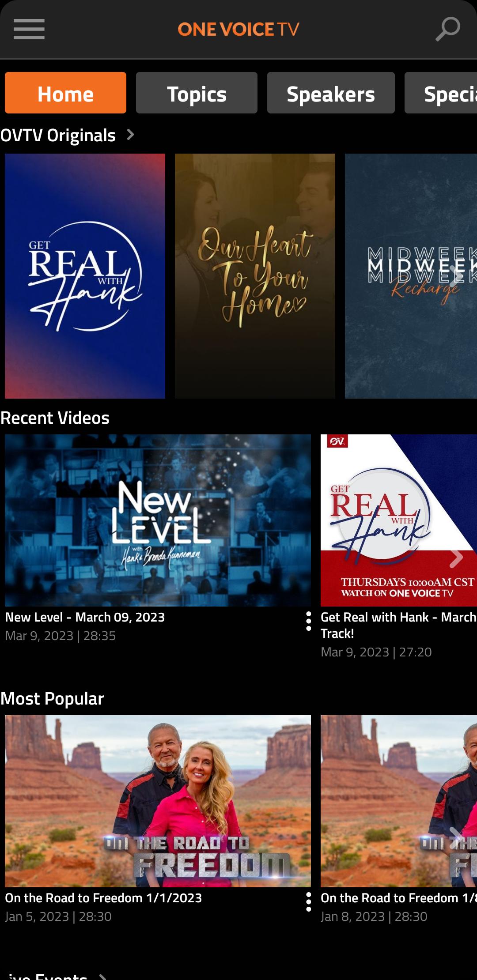This screenshot has width=477, height=980.
Task: Click the Recent Videos heading
Action: pos(55,418)
